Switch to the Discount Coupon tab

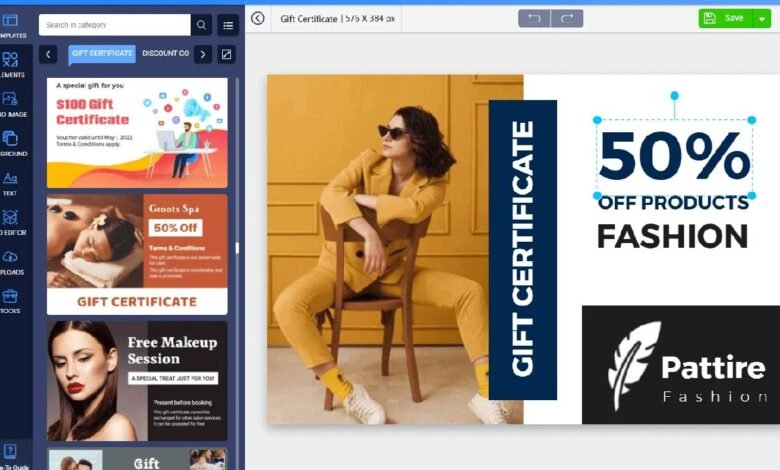point(165,54)
